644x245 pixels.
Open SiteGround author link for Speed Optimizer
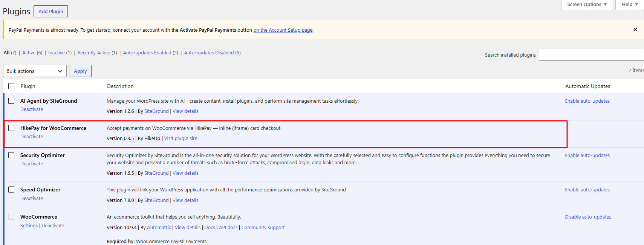click(x=156, y=200)
